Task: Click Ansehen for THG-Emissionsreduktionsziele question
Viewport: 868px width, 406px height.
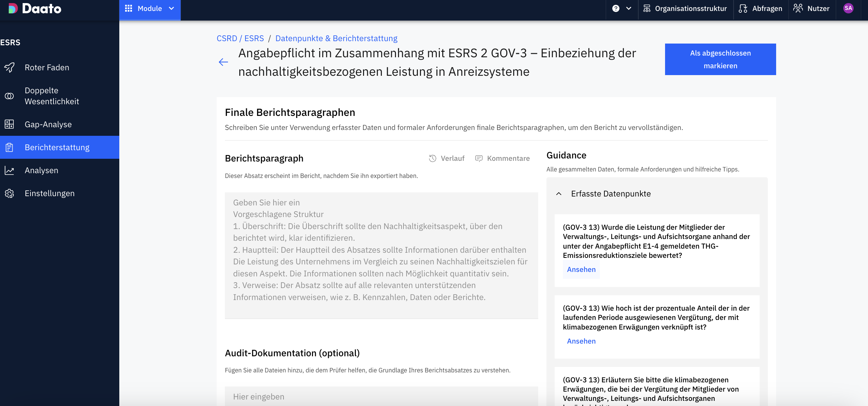Action: pos(581,270)
